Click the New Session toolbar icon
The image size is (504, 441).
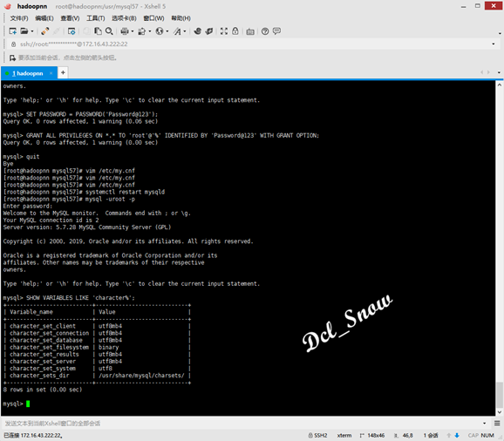pyautogui.click(x=13, y=31)
